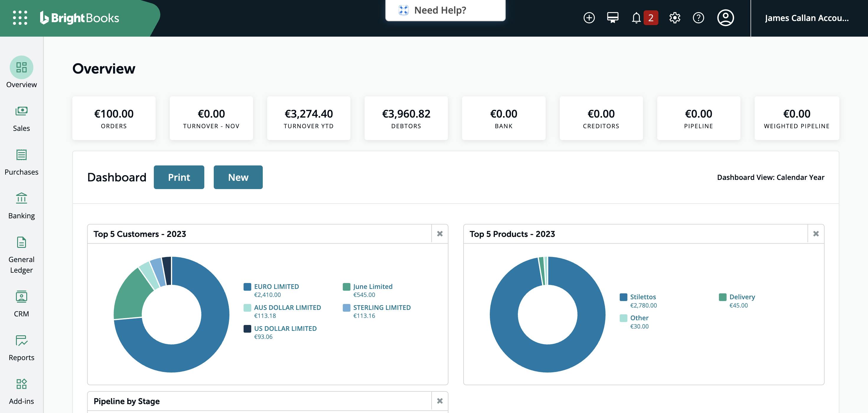Image resolution: width=868 pixels, height=413 pixels.
Task: Click the General Ledger menu label
Action: [22, 265]
